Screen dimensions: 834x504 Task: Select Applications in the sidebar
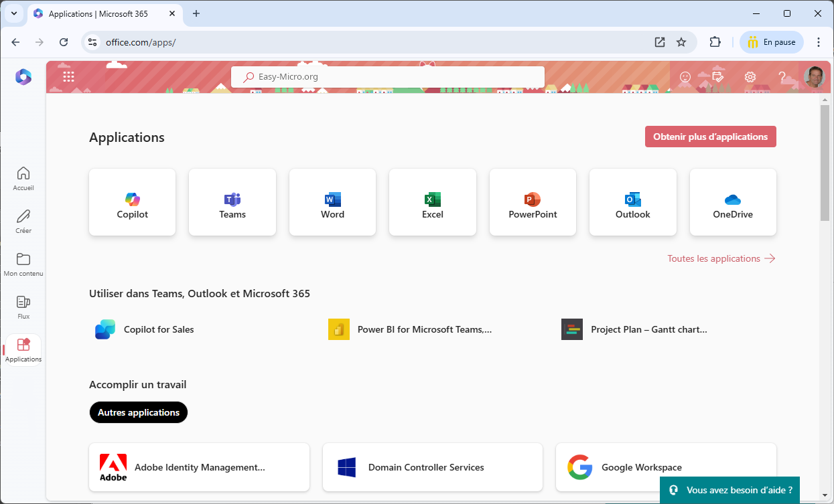click(23, 350)
